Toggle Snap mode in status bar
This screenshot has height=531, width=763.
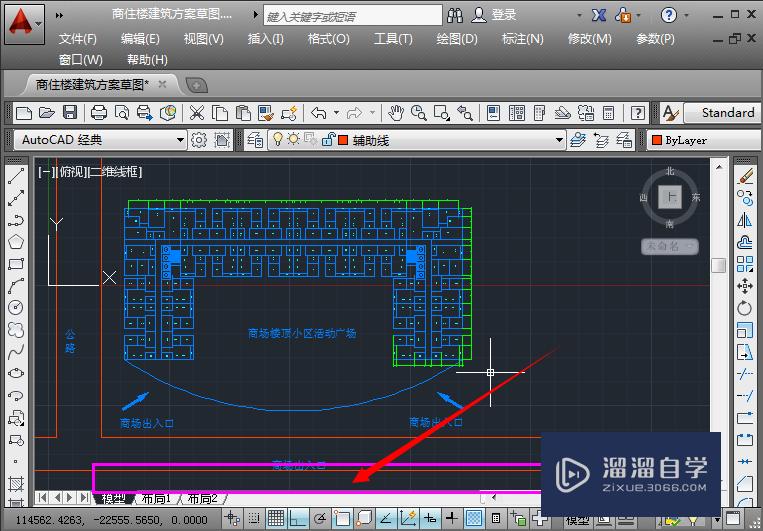point(254,518)
